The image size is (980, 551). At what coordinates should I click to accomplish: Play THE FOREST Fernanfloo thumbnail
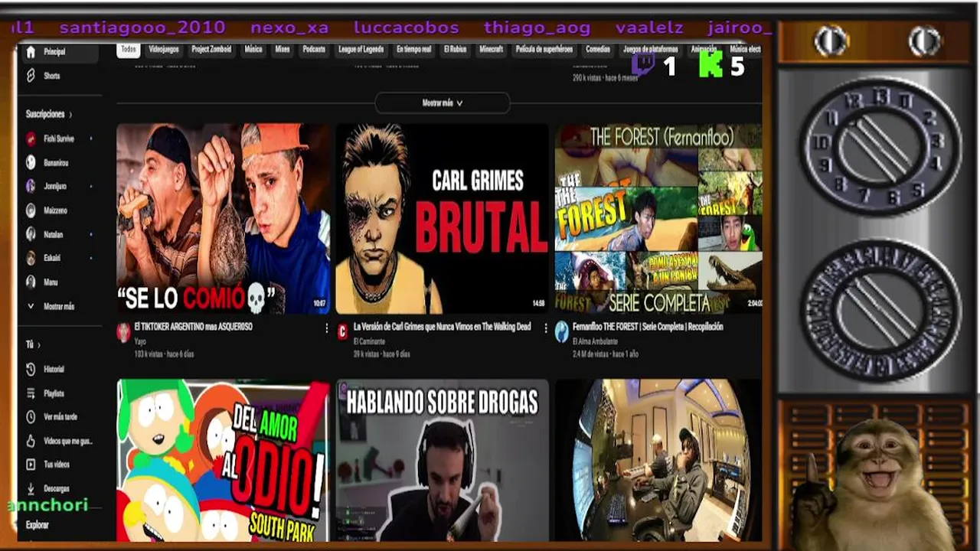658,219
